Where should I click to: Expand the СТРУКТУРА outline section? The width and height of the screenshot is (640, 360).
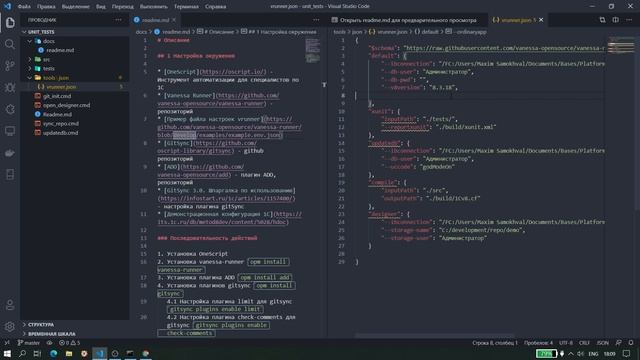(x=41, y=324)
